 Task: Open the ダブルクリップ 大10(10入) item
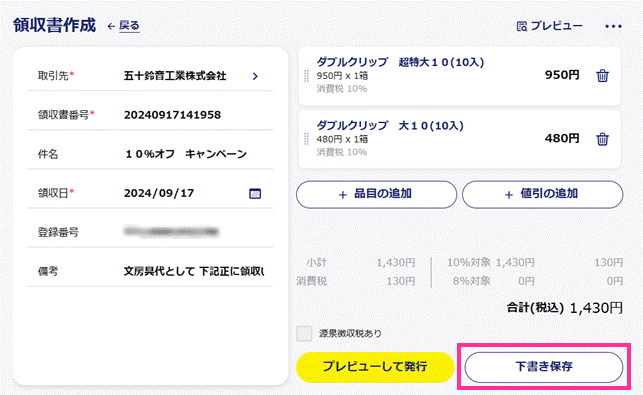click(390, 125)
